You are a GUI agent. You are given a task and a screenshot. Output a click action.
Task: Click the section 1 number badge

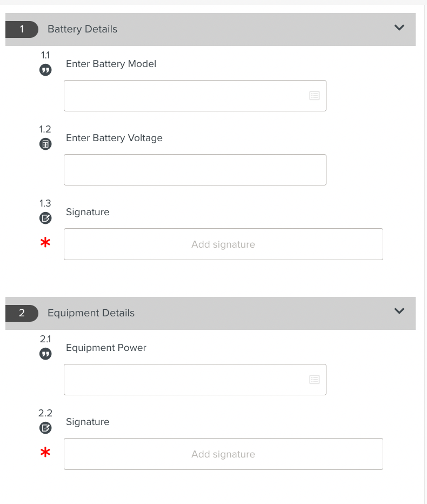tap(22, 29)
